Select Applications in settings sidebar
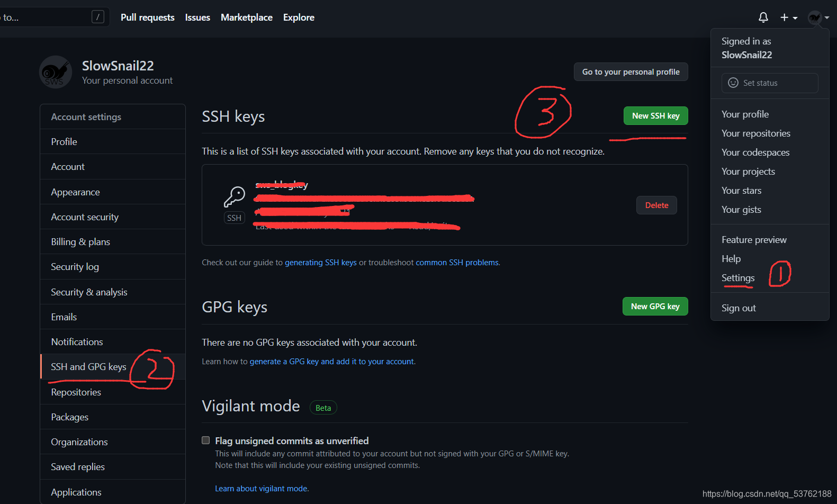Viewport: 837px width, 504px height. (x=113, y=492)
